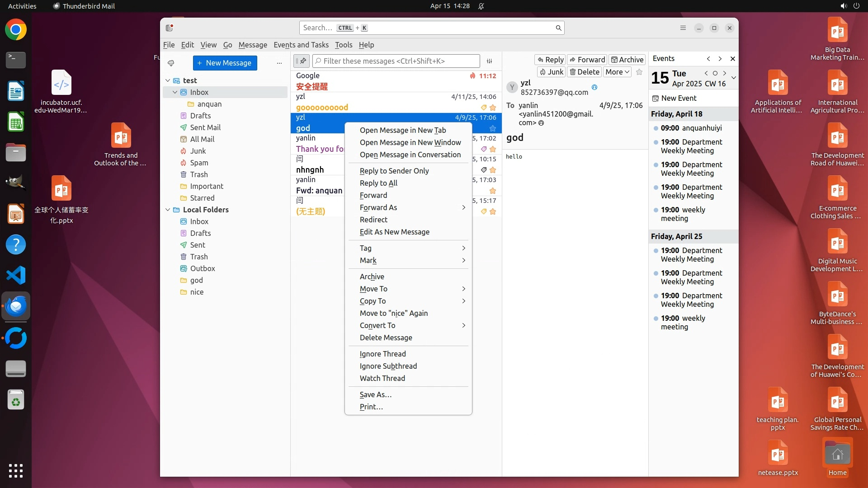Toggle the quick filter pin button
Viewport: 868px width, 488px height.
coord(302,61)
